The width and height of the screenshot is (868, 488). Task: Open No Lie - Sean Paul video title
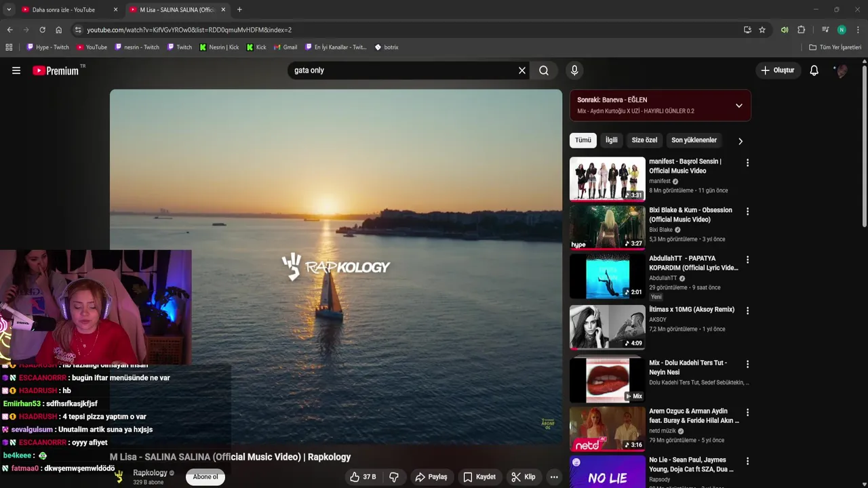click(x=691, y=464)
